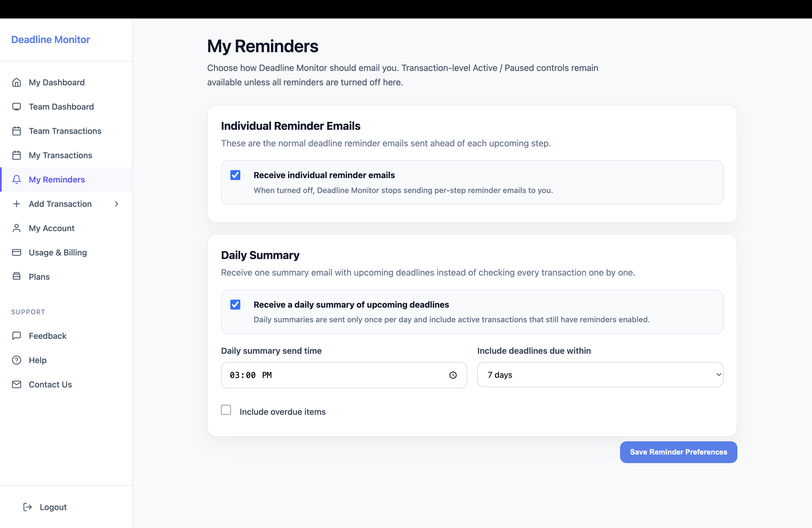Click the Team Dashboard monitor icon
Viewport: 812px width, 528px height.
pyautogui.click(x=17, y=106)
